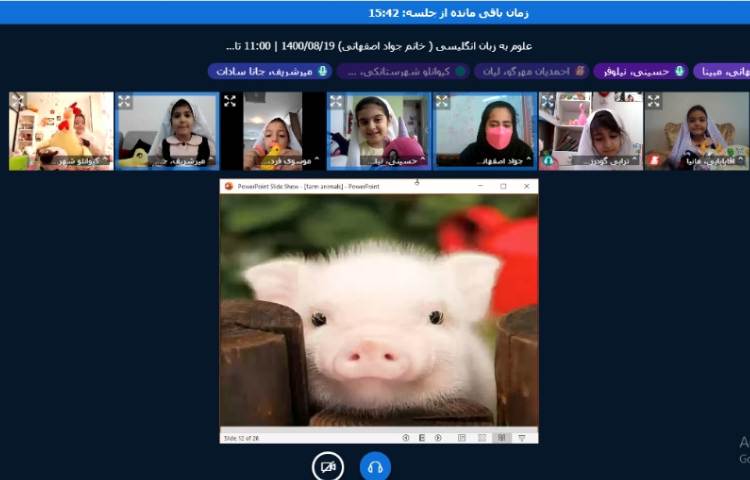Click the حسینی student video thumbnail
Screen dimensions: 750x480
(x=379, y=131)
